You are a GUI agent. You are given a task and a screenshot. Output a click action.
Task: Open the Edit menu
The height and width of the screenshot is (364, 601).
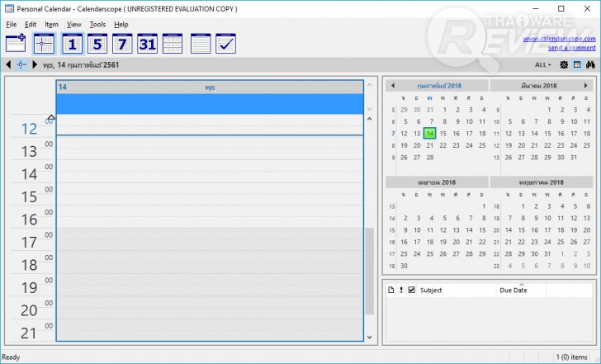(31, 25)
